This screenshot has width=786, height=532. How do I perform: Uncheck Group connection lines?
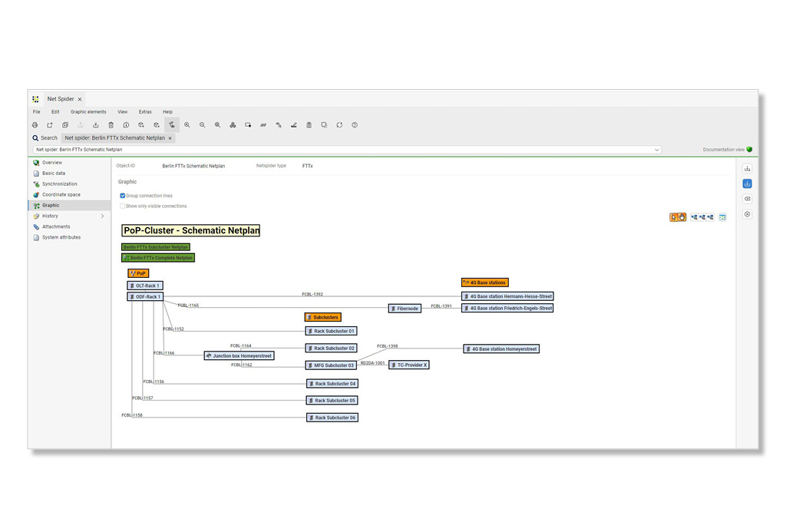[x=123, y=196]
